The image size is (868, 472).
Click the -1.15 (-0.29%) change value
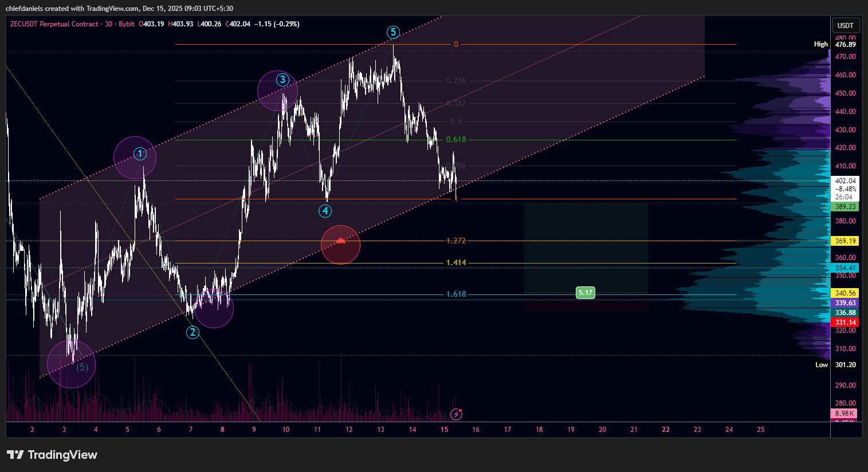point(277,24)
